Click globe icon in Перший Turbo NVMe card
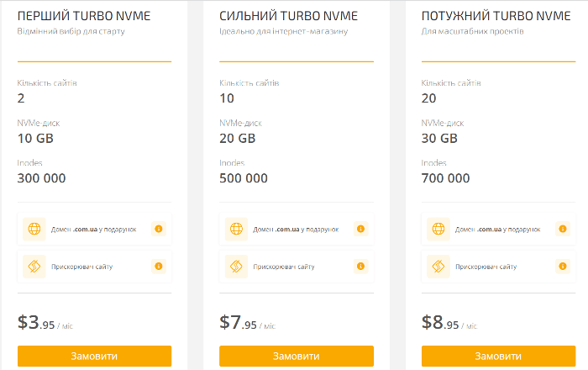 (x=34, y=229)
